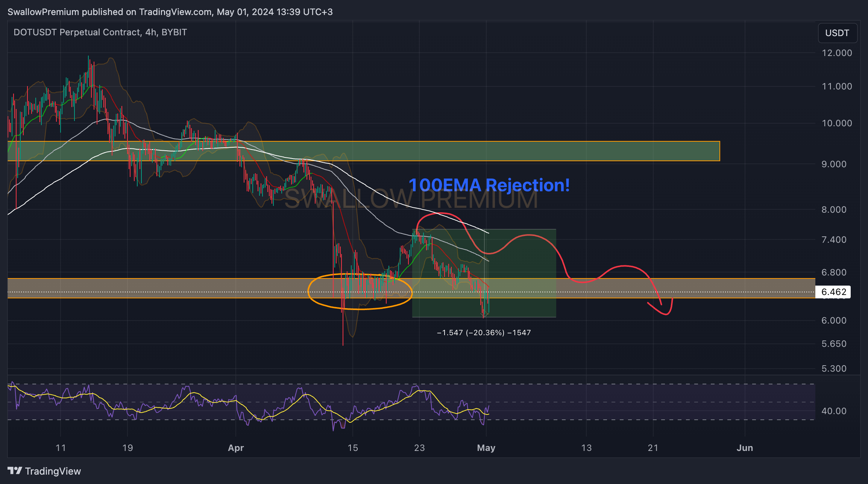Click the USDT currency button
This screenshot has width=868, height=484.
[837, 33]
